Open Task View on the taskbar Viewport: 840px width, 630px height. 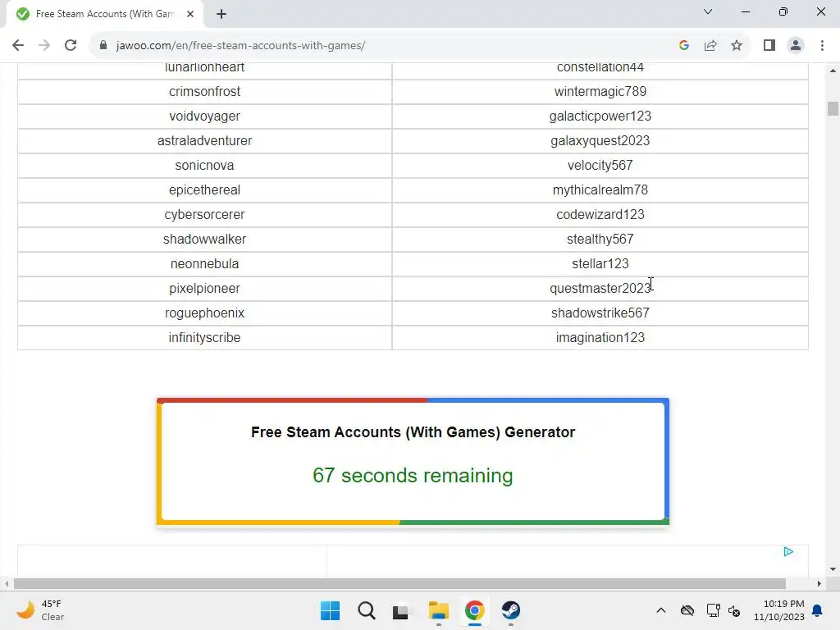(400, 610)
